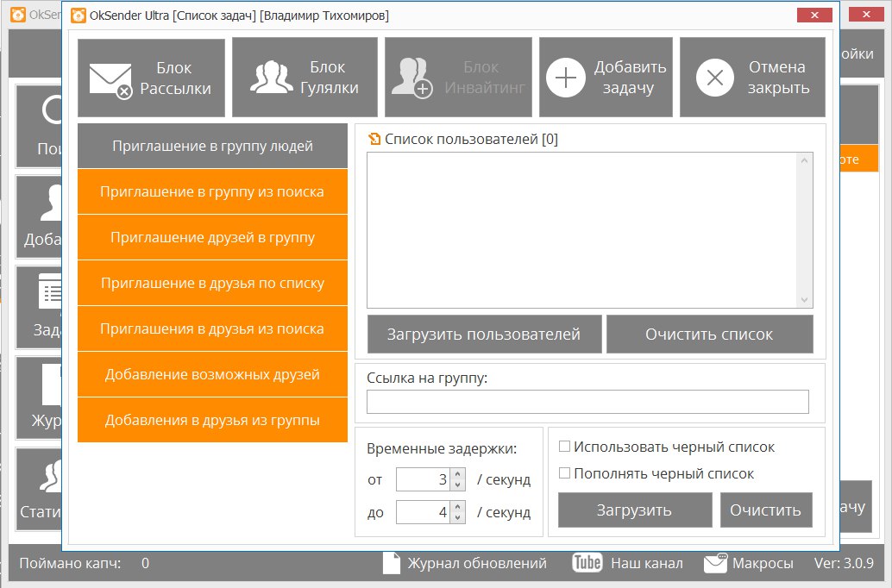Enable Использовать черный список checkbox
This screenshot has width=892, height=588.
(564, 447)
